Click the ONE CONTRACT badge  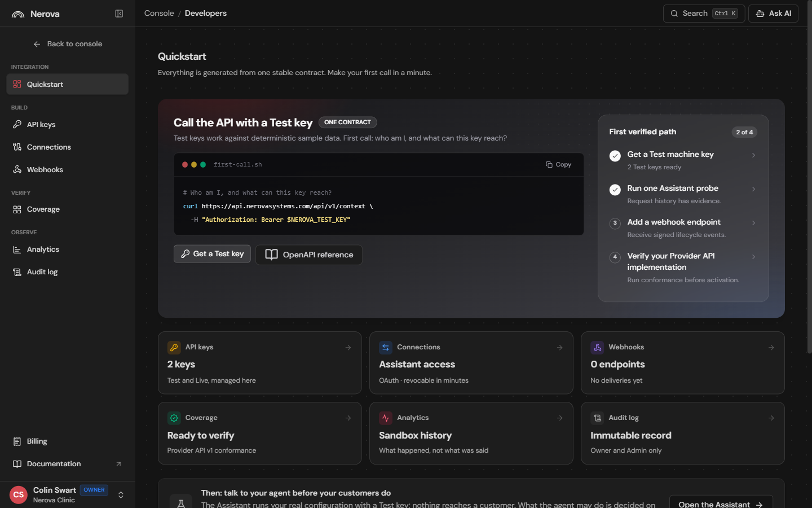[x=347, y=122]
